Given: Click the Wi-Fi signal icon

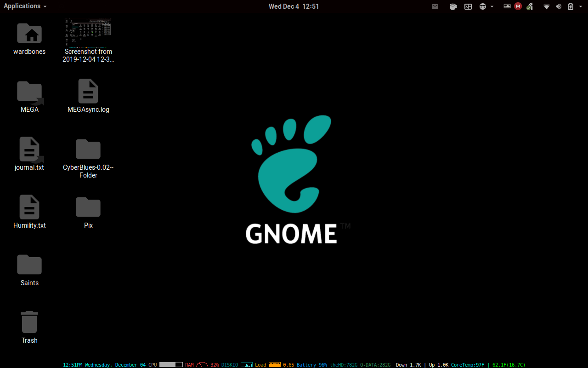Looking at the screenshot, I should point(547,6).
